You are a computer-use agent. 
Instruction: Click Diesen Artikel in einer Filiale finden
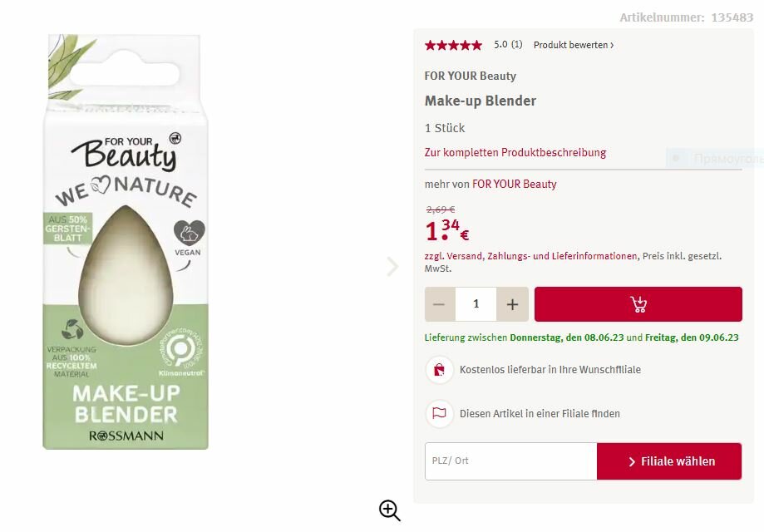point(540,414)
